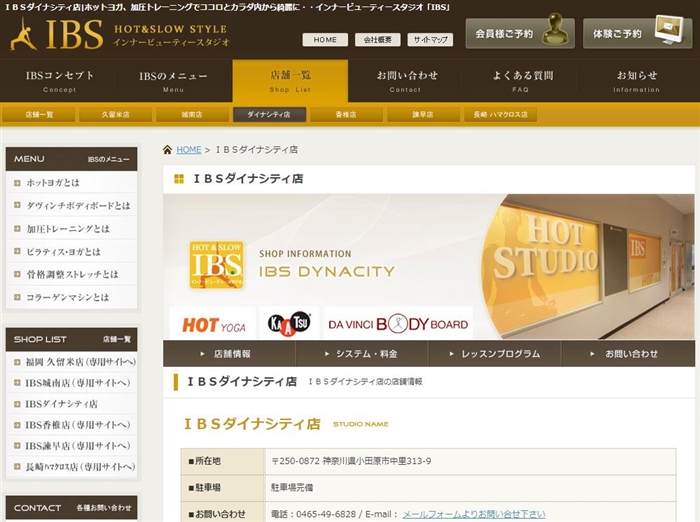Open the 会社概要 button
This screenshot has height=522, width=700.
378,40
